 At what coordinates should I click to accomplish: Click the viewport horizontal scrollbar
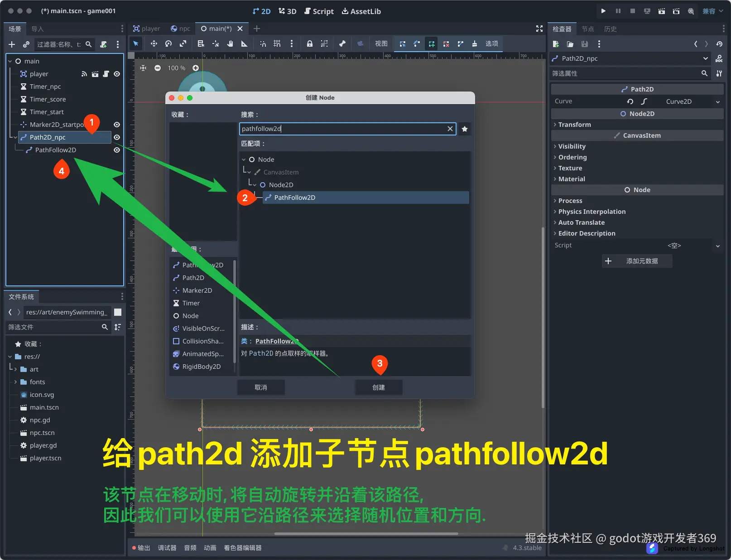(366, 534)
